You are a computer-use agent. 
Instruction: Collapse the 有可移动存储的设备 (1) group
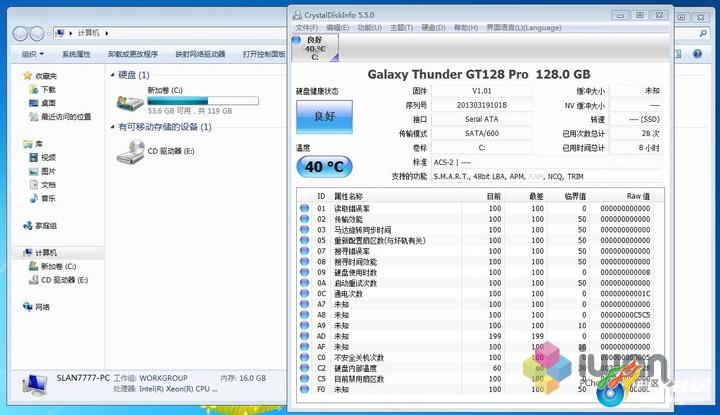112,127
